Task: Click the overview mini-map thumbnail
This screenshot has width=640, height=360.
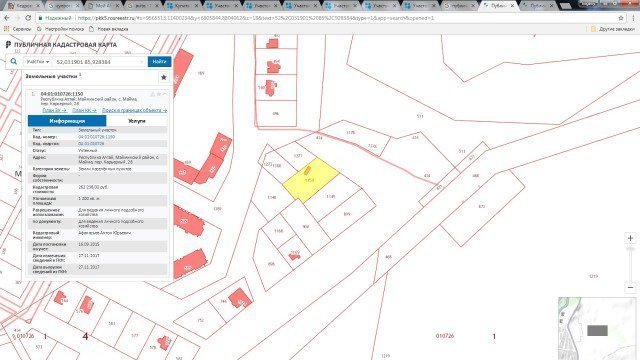Action: click(x=597, y=328)
